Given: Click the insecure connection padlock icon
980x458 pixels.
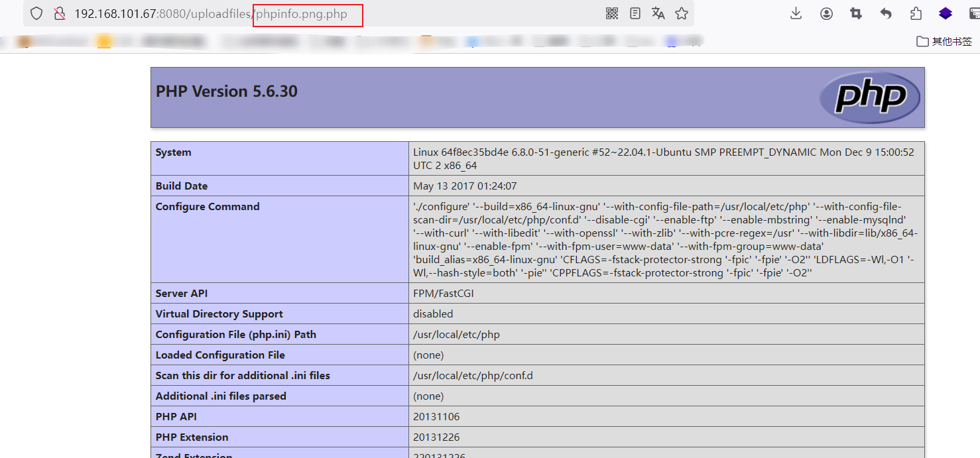Looking at the screenshot, I should coord(60,13).
